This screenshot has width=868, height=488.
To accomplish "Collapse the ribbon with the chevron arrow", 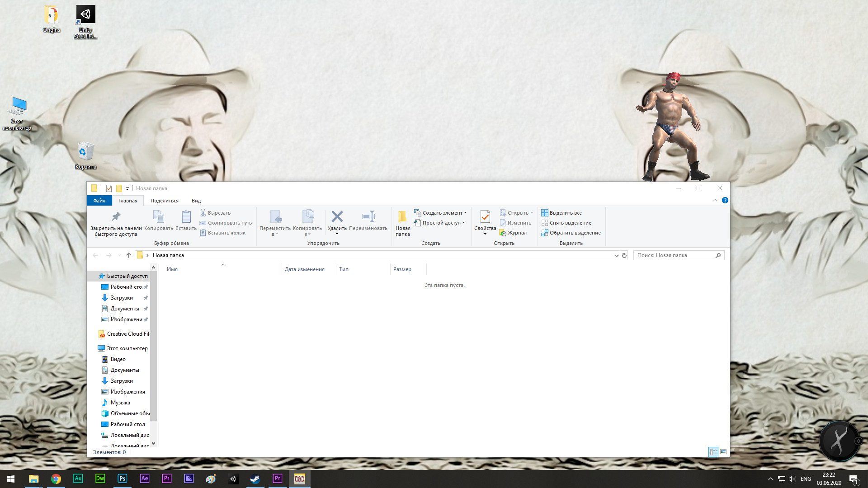I will point(715,200).
